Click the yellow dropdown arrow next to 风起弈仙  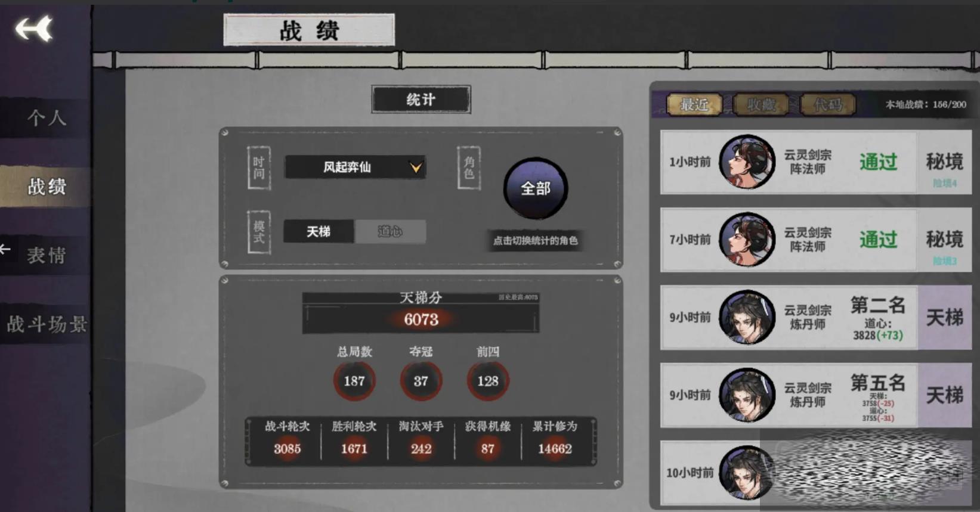416,167
